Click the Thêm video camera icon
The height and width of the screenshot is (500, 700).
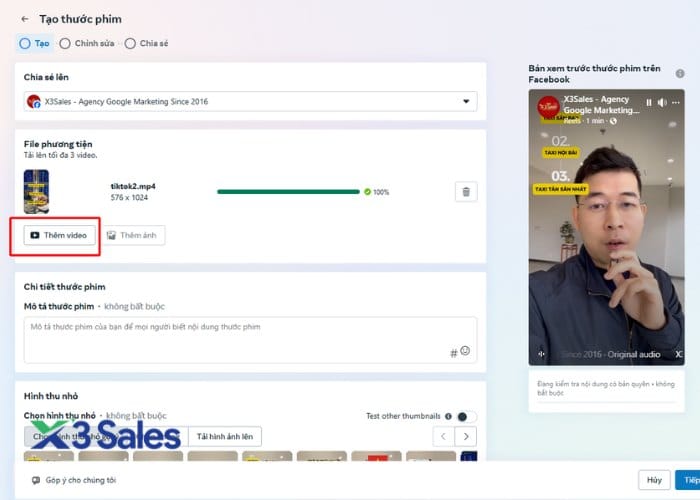34,235
